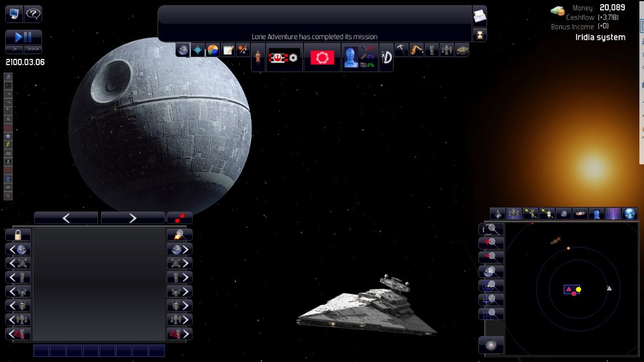Open the message history envelope icon
This screenshot has height=362, width=644.
click(480, 16)
